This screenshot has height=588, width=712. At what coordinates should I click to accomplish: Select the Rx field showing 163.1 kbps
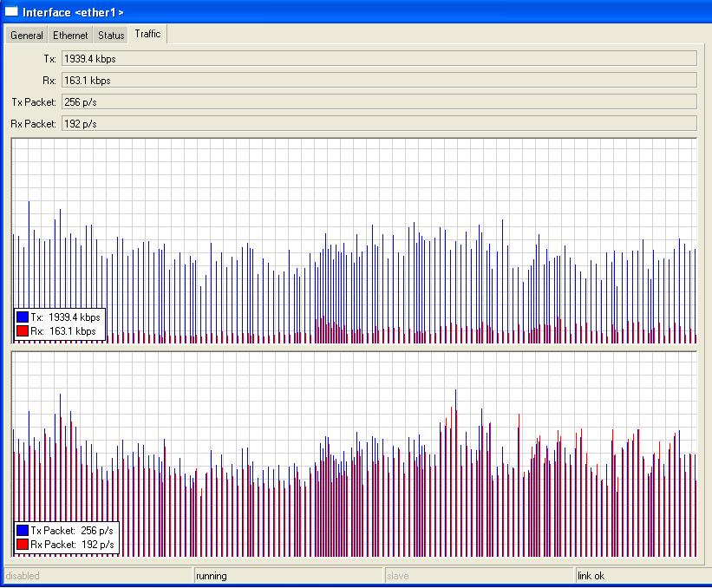coord(378,81)
